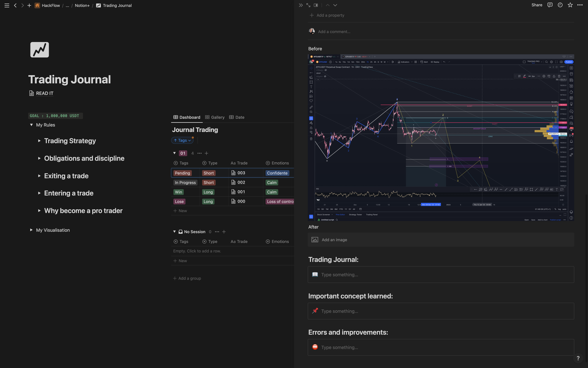Switch peek mode layout icon

point(316,5)
